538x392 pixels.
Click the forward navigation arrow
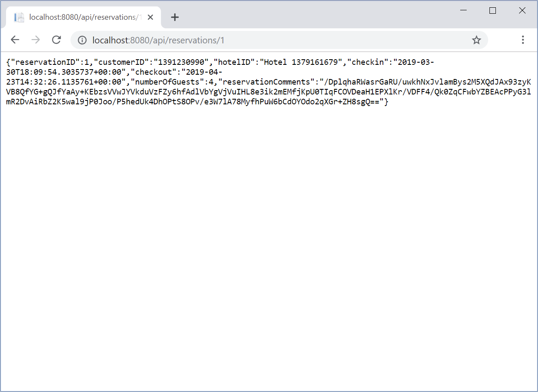(35, 40)
